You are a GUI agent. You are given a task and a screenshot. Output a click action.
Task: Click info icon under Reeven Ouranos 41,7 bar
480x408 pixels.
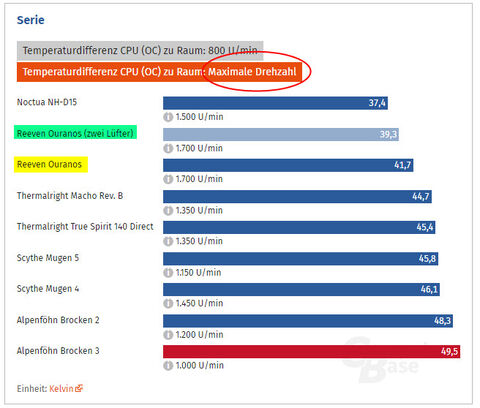coord(168,179)
